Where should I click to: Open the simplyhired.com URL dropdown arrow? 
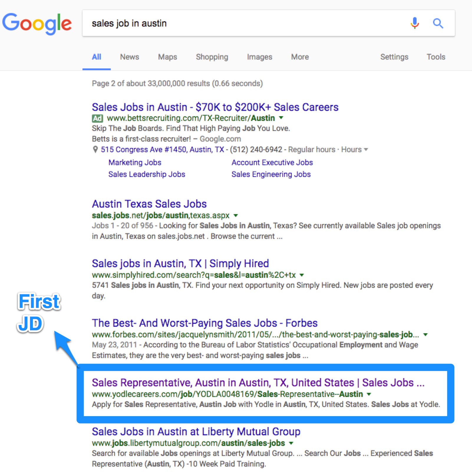302,275
